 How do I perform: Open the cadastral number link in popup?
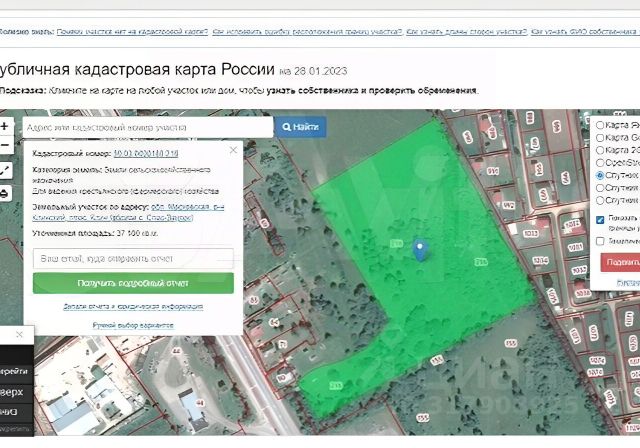(146, 153)
